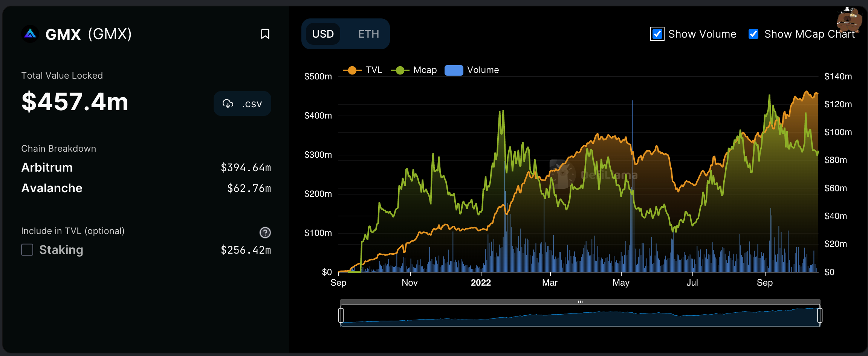Uncheck the Show MCap Chart checkbox
Image resolution: width=868 pixels, height=356 pixels.
click(753, 34)
